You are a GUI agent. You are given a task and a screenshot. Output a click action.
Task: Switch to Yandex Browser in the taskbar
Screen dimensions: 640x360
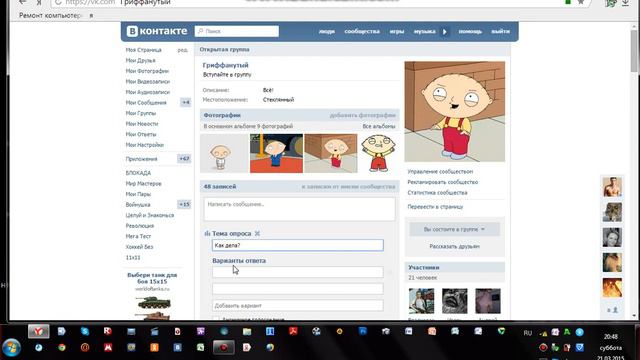coord(38,331)
